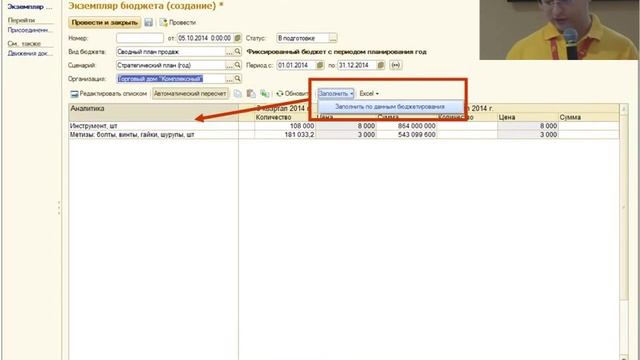The width and height of the screenshot is (640, 360).
Task: Click the paste icon in table toolbar
Action: pyautogui.click(x=251, y=93)
